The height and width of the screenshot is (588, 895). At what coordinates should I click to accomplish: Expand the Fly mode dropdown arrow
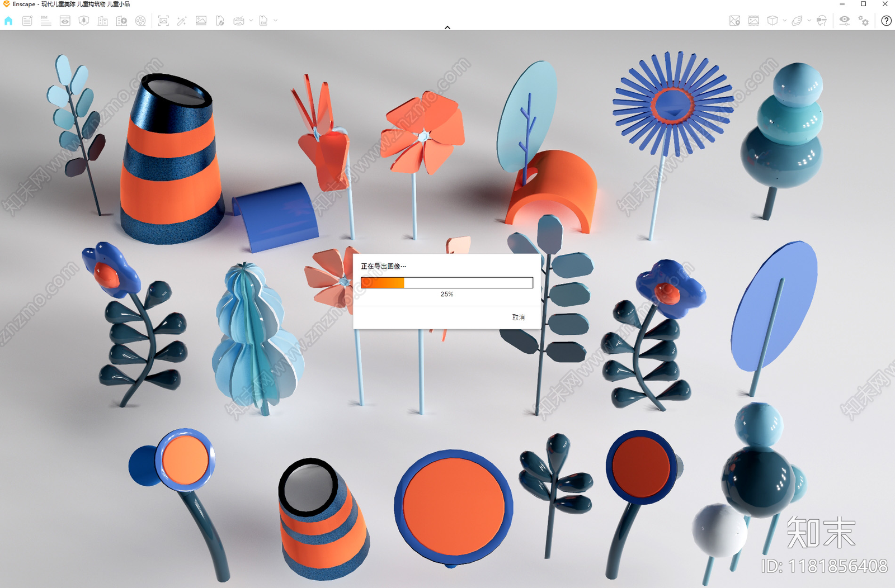click(809, 21)
